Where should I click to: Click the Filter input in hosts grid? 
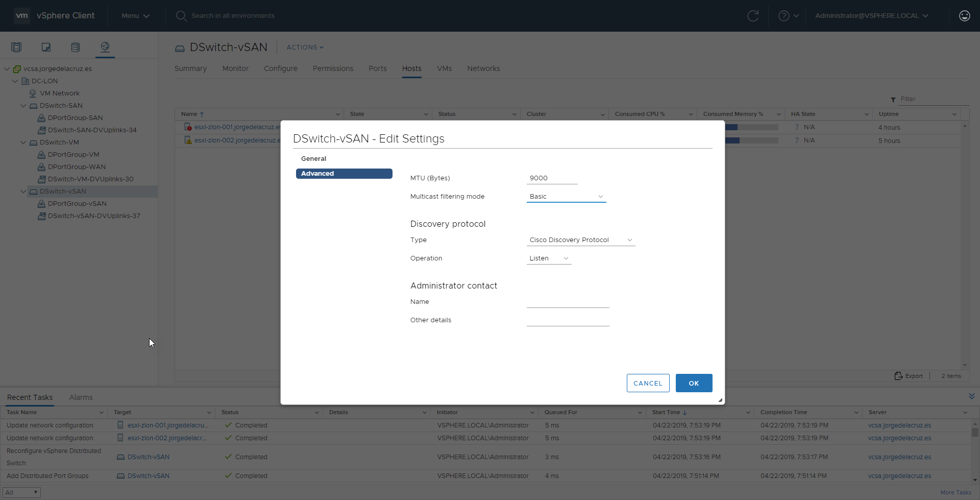[934, 99]
